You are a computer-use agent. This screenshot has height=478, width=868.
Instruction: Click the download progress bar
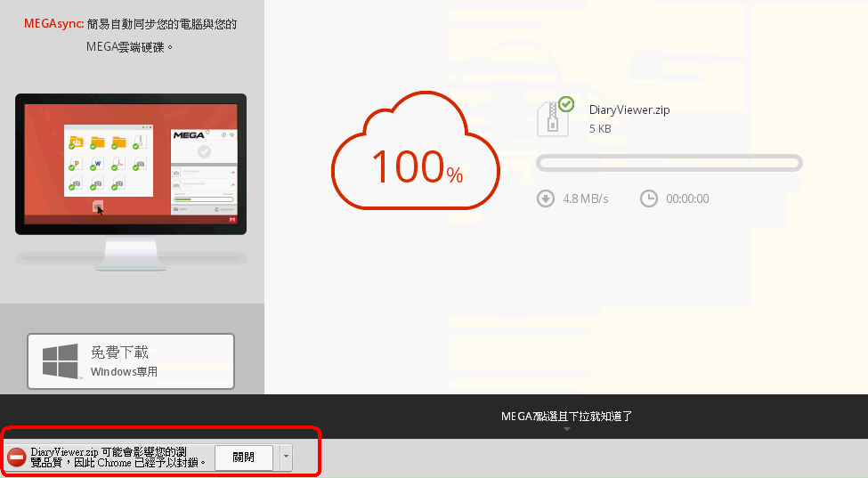click(669, 163)
